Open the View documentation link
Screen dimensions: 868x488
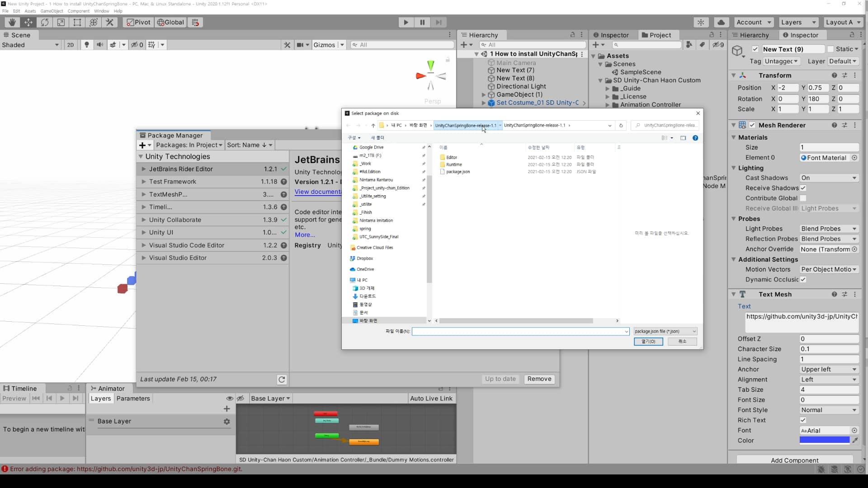[x=317, y=192]
